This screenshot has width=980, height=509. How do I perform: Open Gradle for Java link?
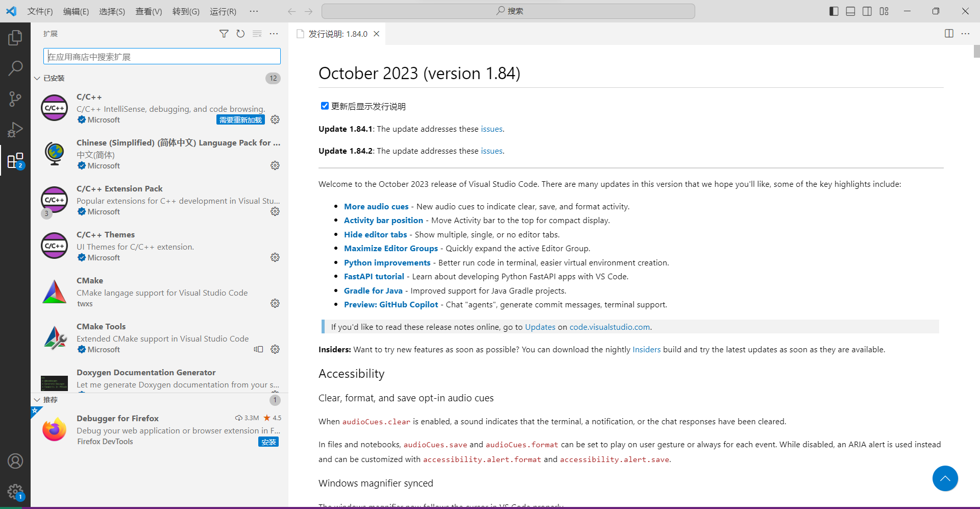[373, 291]
